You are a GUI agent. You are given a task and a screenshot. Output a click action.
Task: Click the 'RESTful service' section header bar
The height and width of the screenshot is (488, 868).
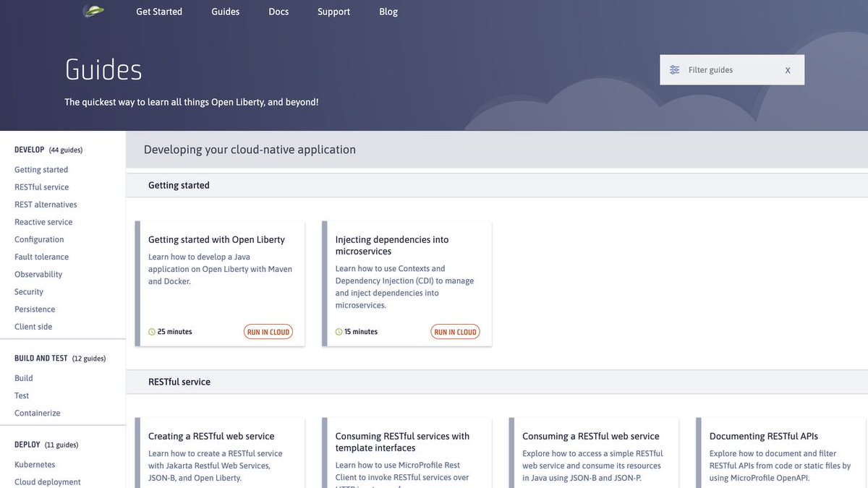[497, 382]
